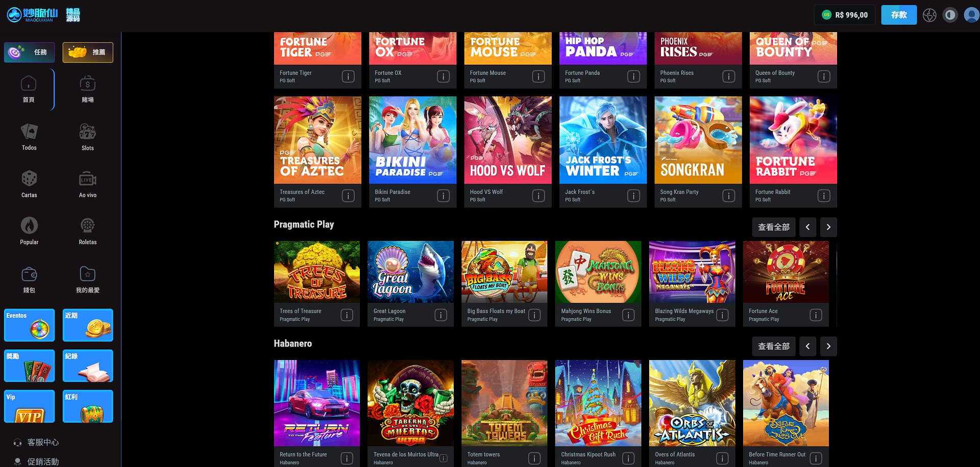This screenshot has height=467, width=980.
Task: Show info for Fortune Rabbit game
Action: coord(823,196)
